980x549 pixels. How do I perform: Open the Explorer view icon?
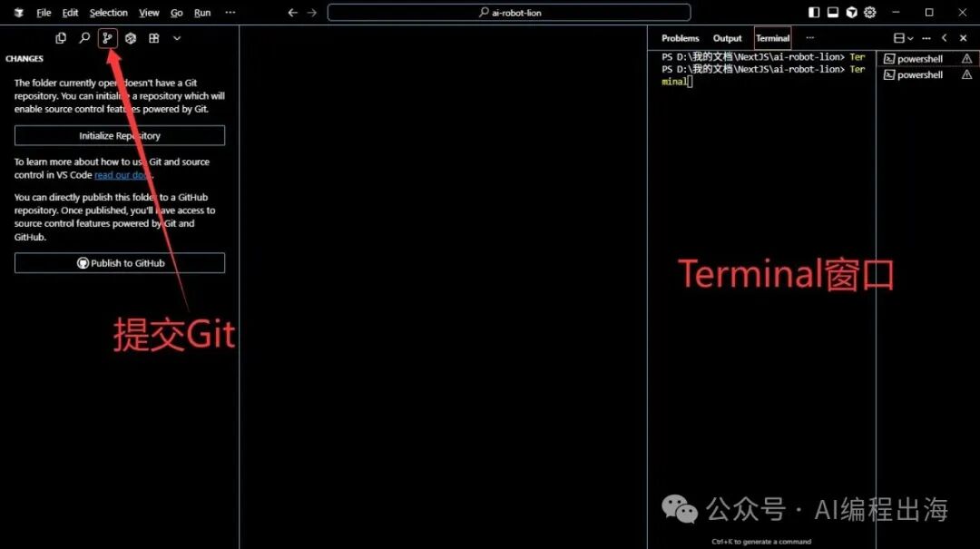point(61,38)
